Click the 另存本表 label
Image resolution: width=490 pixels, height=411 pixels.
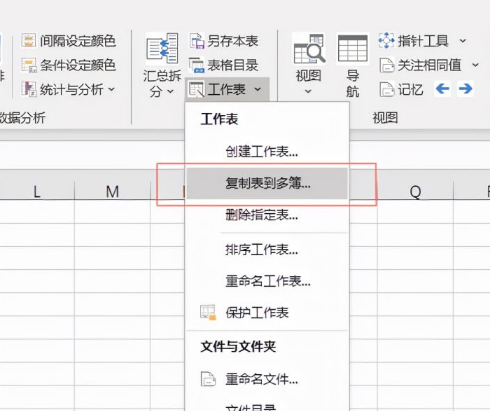tap(233, 41)
